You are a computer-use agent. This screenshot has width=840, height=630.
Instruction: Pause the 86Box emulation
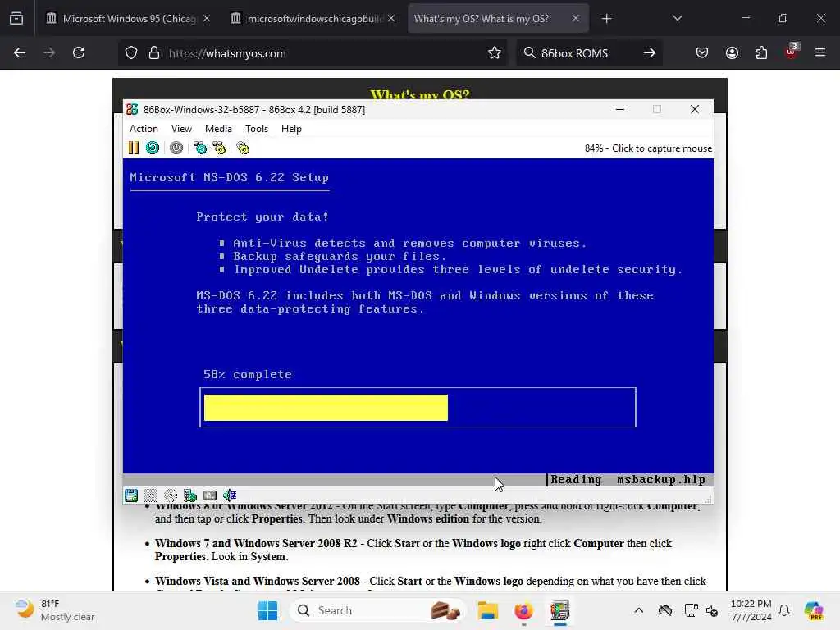134,148
